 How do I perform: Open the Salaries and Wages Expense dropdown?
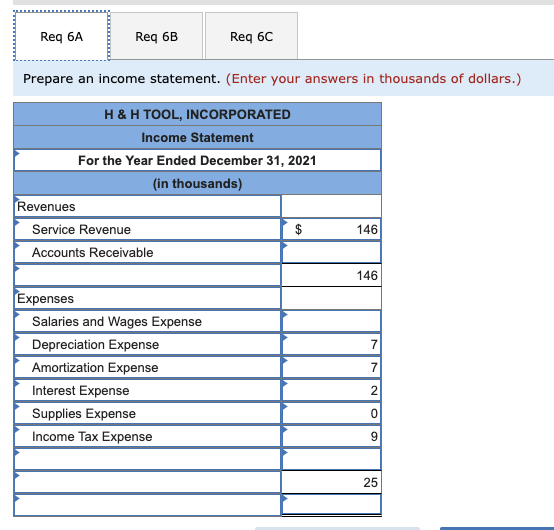148,321
